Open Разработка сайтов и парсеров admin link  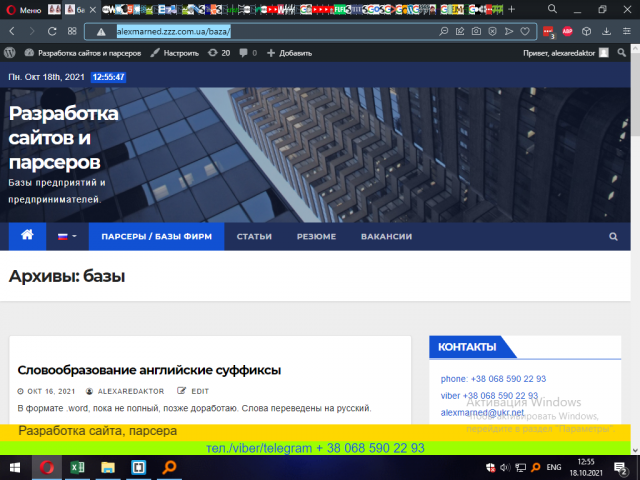[x=83, y=53]
